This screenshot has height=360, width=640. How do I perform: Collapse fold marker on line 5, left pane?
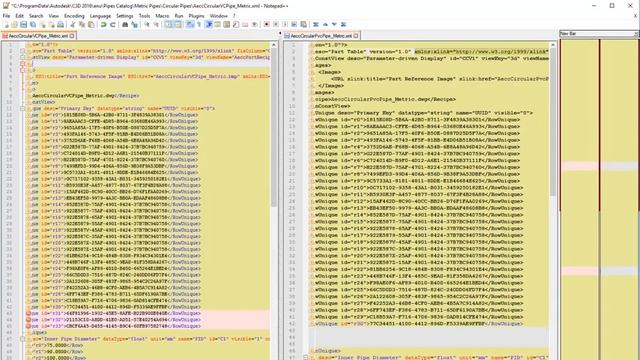(x=23, y=70)
